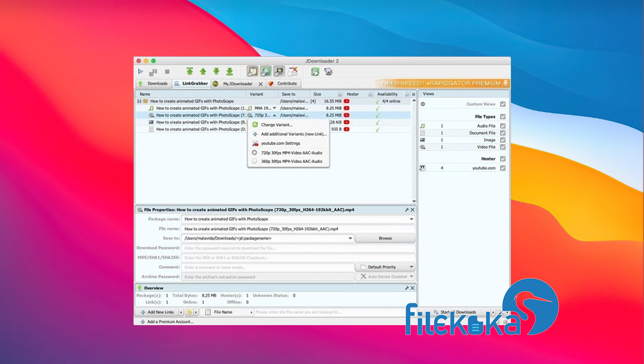
Task: Move selection up with green up arrow
Action: click(x=203, y=72)
